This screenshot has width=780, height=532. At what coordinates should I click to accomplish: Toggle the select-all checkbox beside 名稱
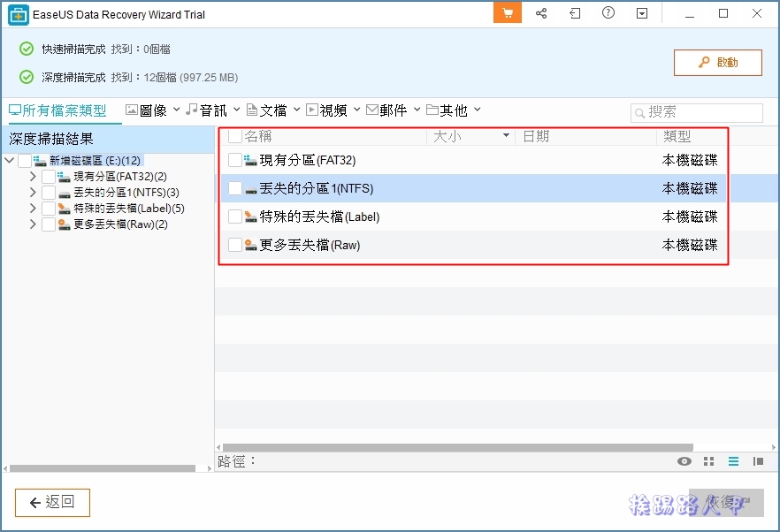[235, 136]
